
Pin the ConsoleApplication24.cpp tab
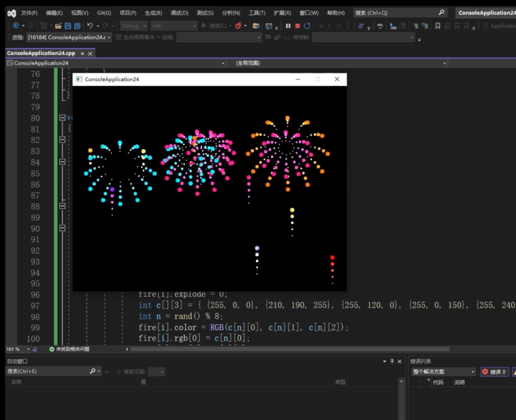pos(82,53)
